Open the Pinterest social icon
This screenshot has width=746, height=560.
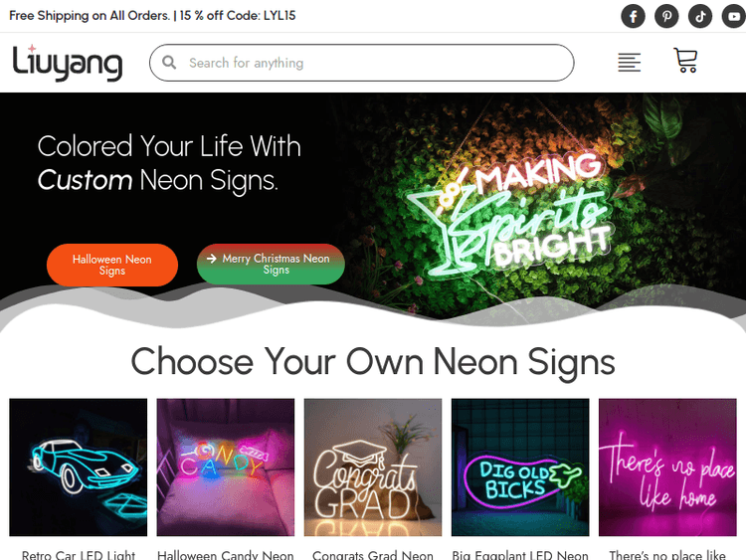point(666,16)
